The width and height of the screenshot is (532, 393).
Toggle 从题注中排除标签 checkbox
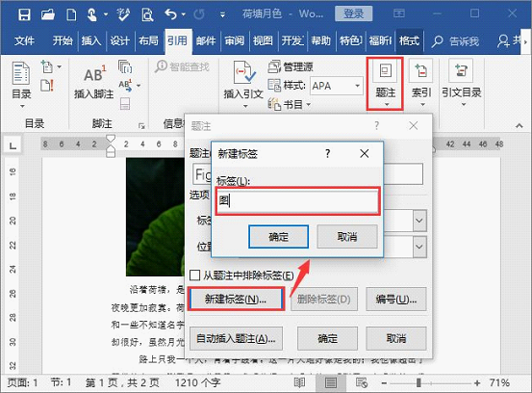coord(194,275)
